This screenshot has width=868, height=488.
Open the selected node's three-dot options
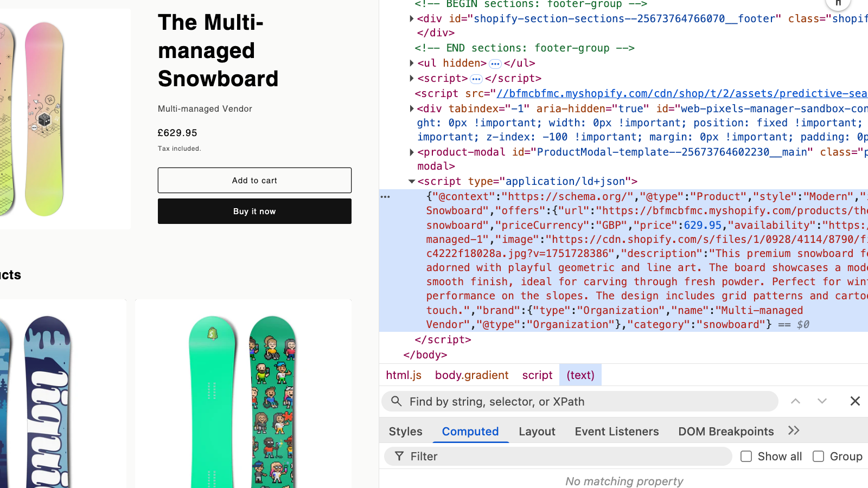385,197
